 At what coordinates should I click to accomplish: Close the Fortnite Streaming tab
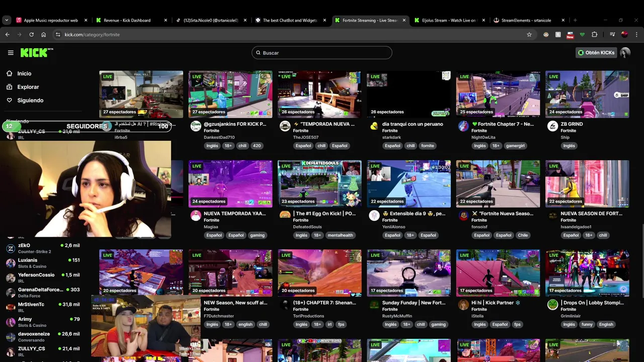point(404,20)
